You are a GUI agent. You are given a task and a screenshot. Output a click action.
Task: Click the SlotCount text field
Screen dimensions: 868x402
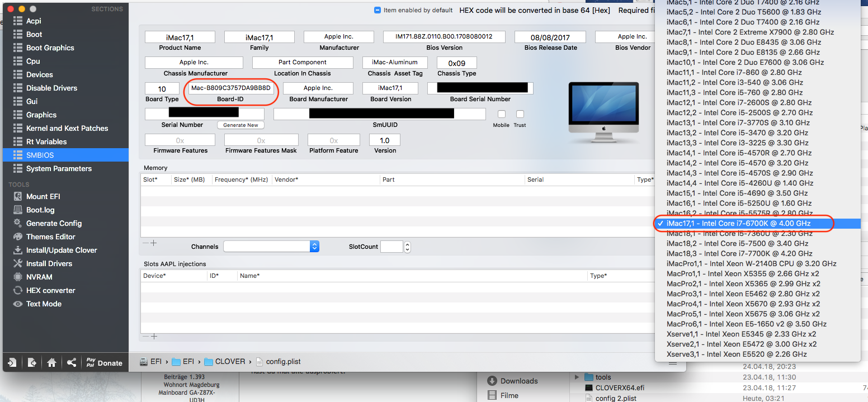point(391,247)
